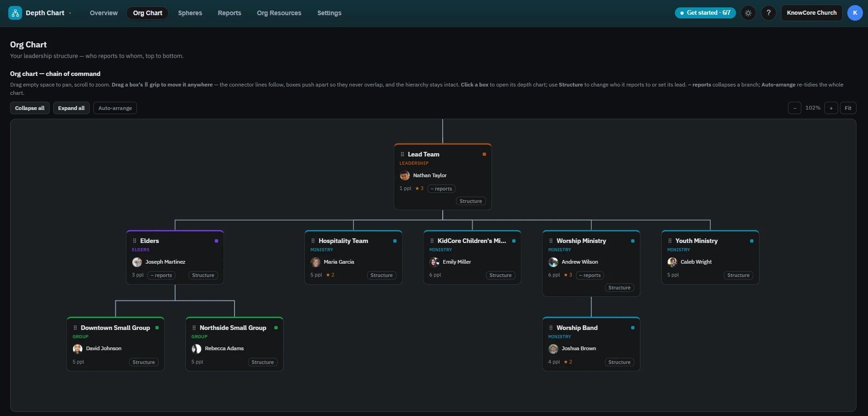Grab the Worship Band drag grip
Screen dimensions: 868x416
coord(551,328)
